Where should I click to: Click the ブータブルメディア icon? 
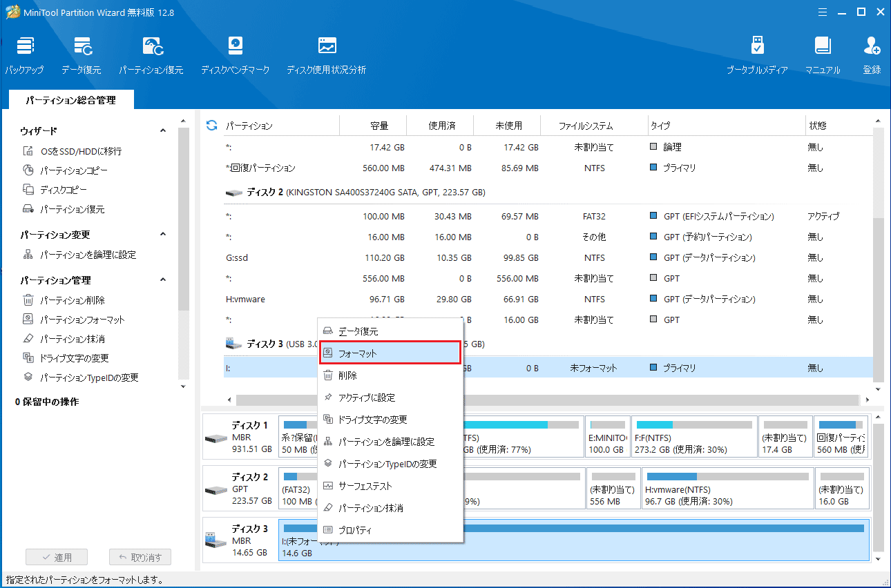click(x=757, y=55)
